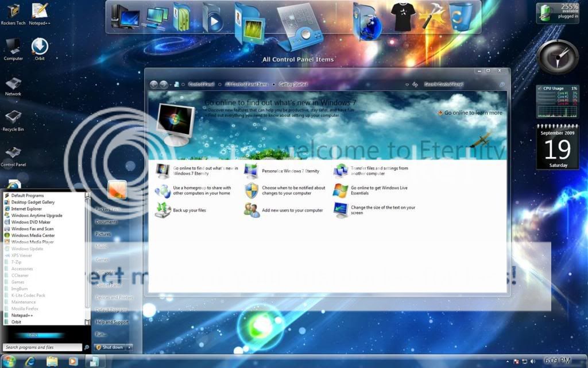Click the CPU Usage gadget
The image size is (588, 368).
pos(558,102)
